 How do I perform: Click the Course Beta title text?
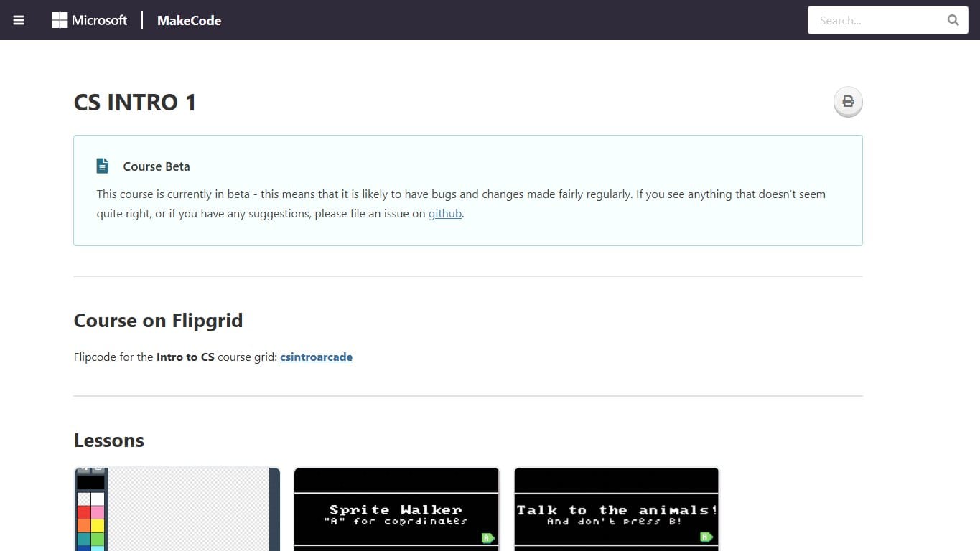[157, 166]
